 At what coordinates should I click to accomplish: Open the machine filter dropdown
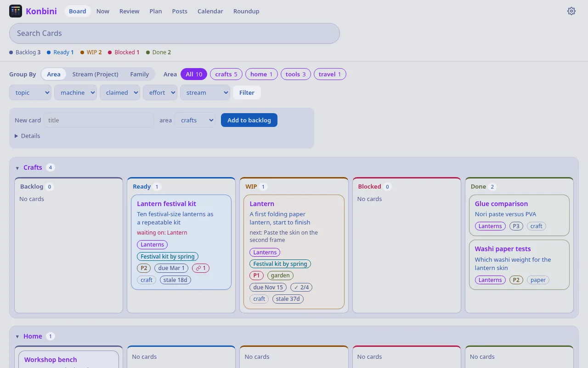pyautogui.click(x=75, y=92)
